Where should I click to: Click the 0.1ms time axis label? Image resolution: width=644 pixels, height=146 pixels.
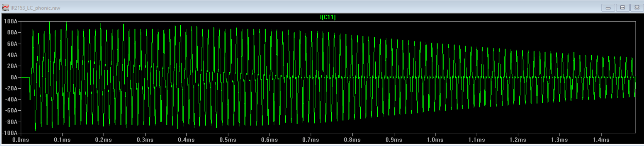point(62,140)
